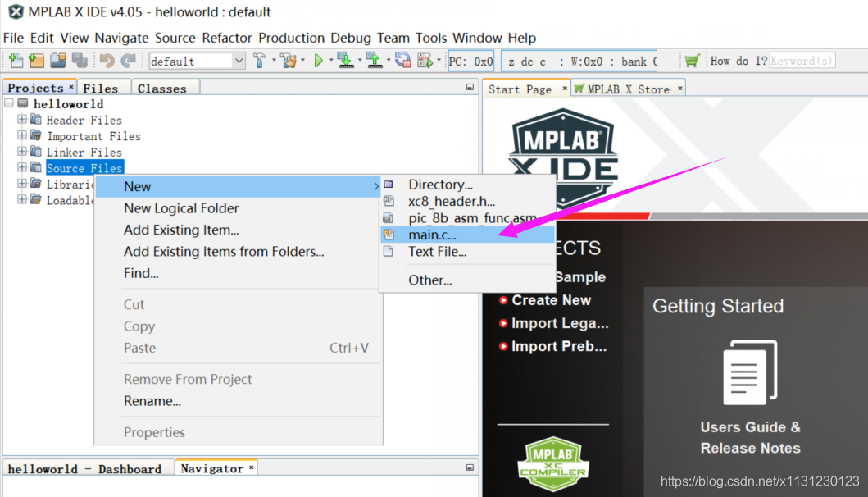Select Text File... in the submenu
The height and width of the screenshot is (497, 868).
468,252
